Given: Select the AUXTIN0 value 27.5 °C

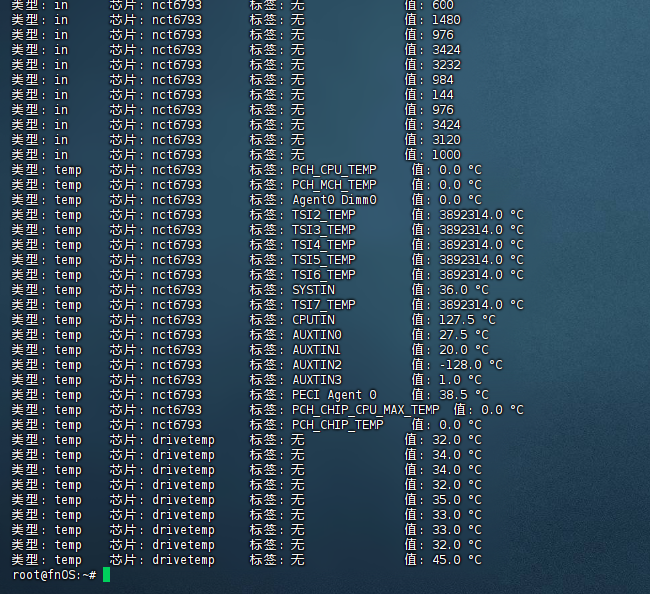Looking at the screenshot, I should pyautogui.click(x=464, y=335).
